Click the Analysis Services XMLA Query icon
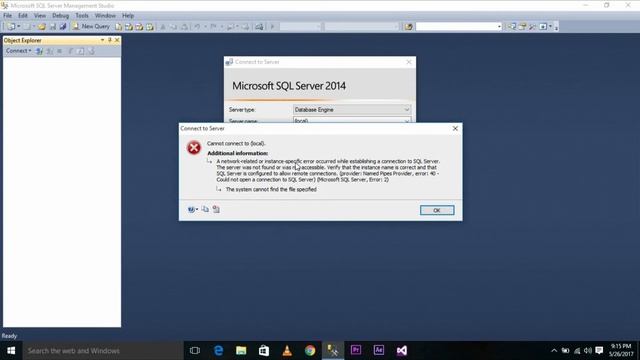The image size is (640, 360). tap(150, 27)
